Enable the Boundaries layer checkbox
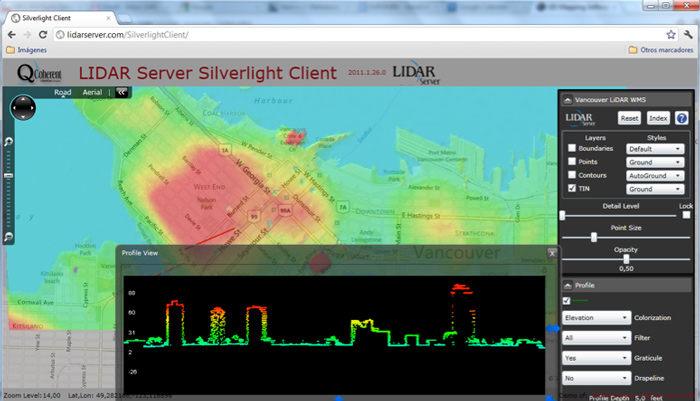Screen dimensions: 700x401 pos(572,148)
